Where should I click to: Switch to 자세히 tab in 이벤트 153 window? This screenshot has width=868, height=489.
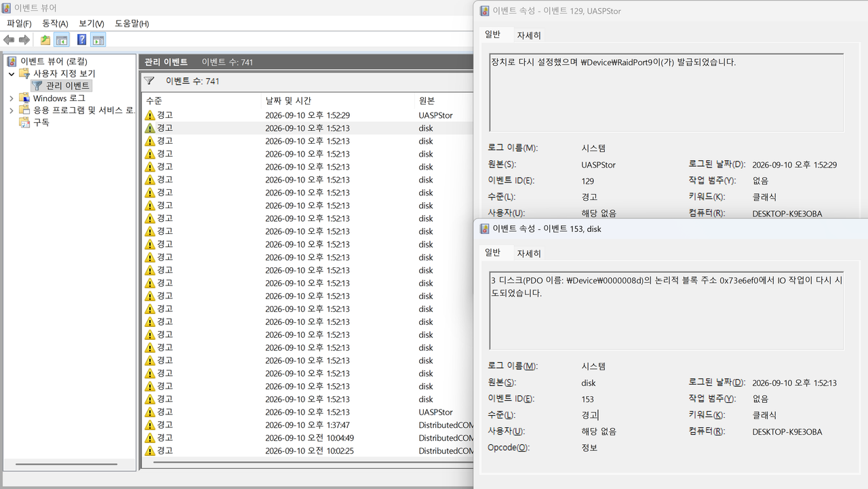(529, 254)
